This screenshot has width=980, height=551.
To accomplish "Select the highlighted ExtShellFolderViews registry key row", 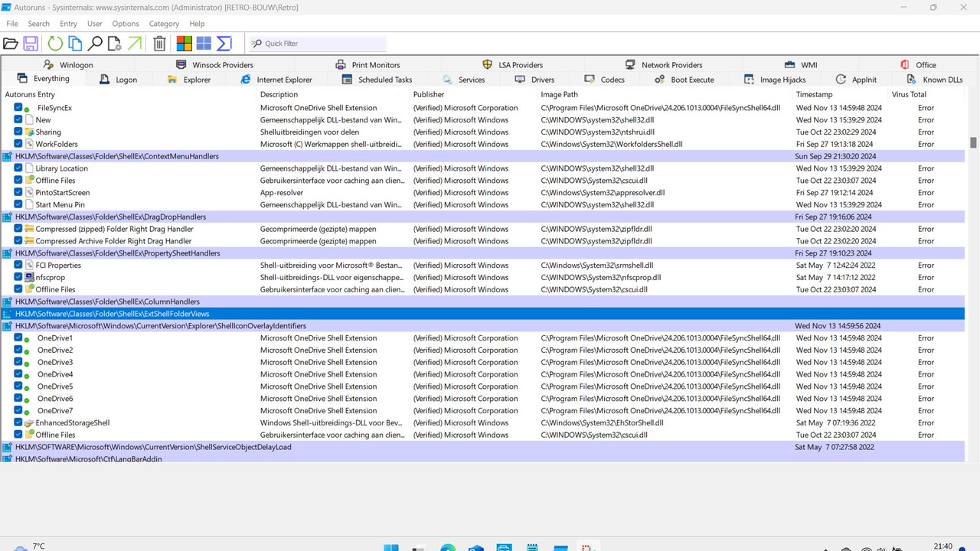I will 484,314.
